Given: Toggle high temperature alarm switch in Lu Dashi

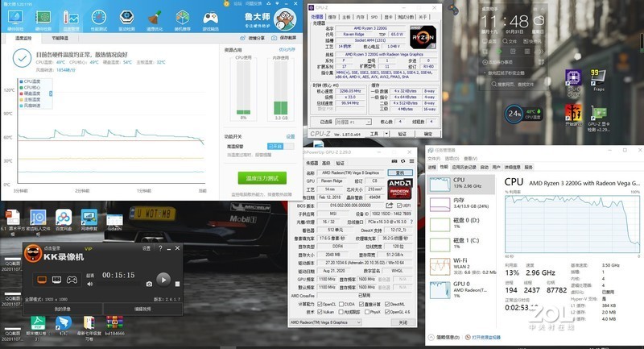Looking at the screenshot, I should point(280,147).
